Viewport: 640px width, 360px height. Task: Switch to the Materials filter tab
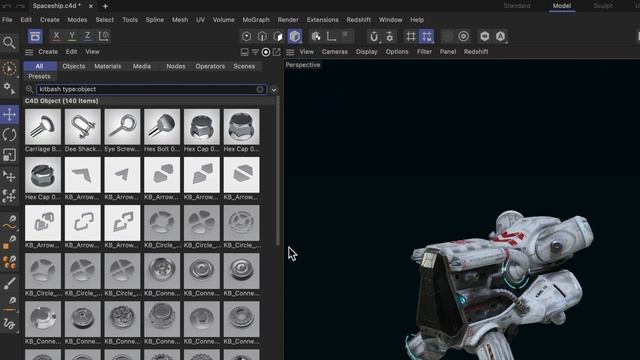[108, 66]
